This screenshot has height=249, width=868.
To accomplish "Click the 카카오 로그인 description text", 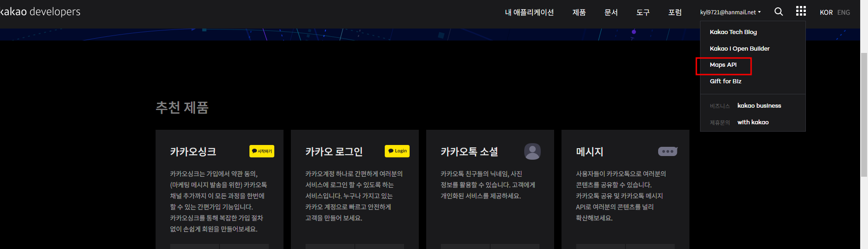I will [354, 196].
